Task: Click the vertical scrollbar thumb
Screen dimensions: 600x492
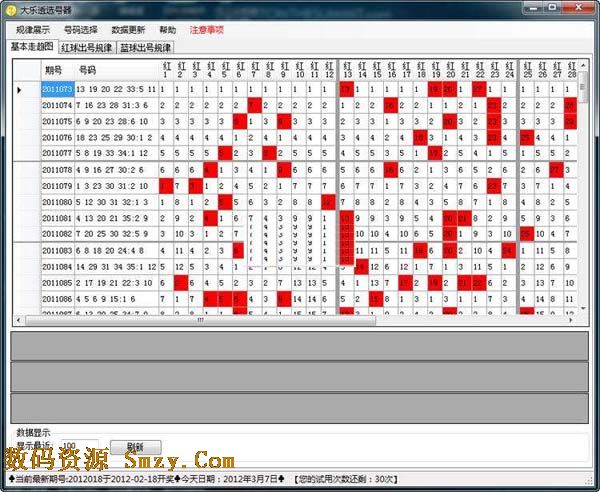Action: coord(583,87)
